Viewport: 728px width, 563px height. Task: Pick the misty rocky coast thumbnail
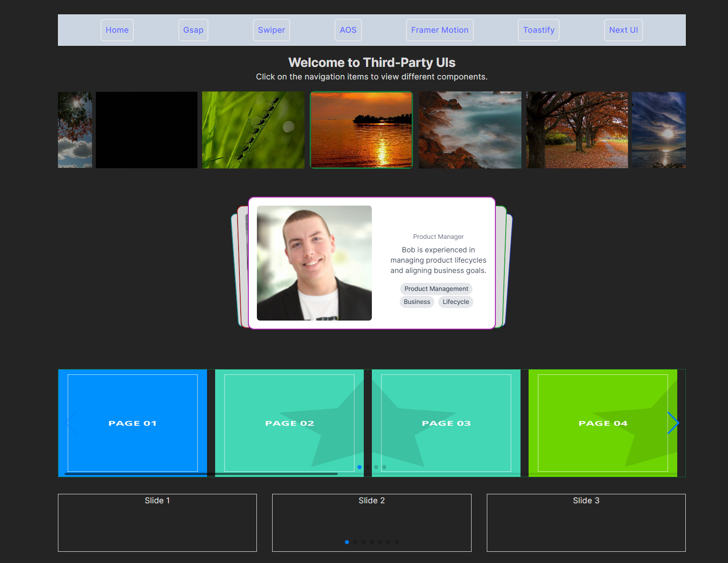pyautogui.click(x=470, y=130)
